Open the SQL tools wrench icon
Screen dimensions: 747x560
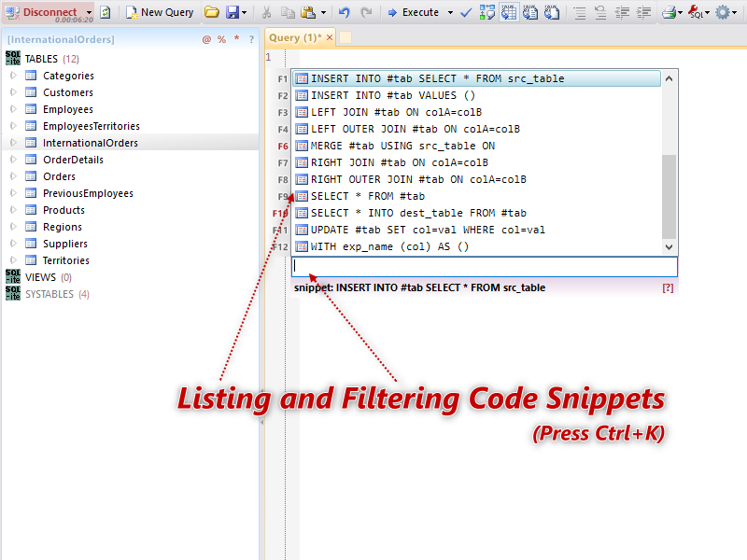pyautogui.click(x=696, y=12)
